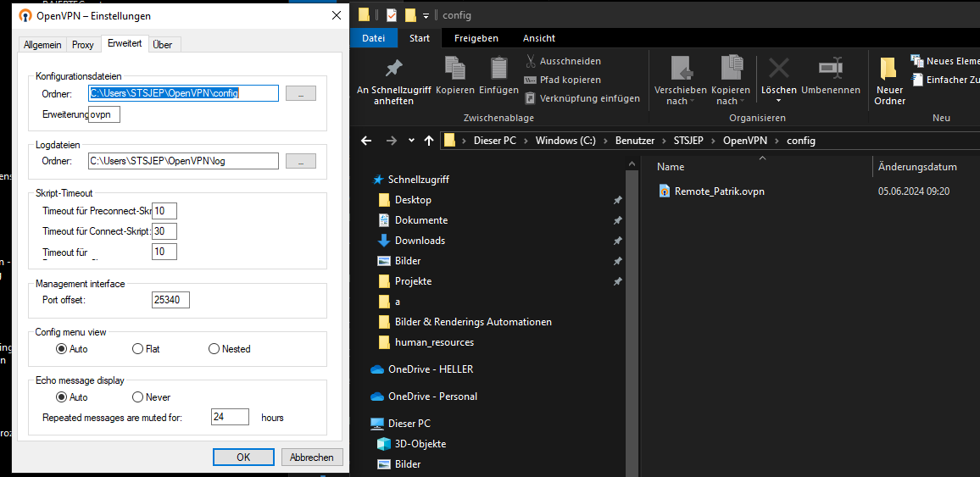Open Neues Element menu in ribbon
Image resolution: width=980 pixels, height=477 pixels.
[x=945, y=61]
